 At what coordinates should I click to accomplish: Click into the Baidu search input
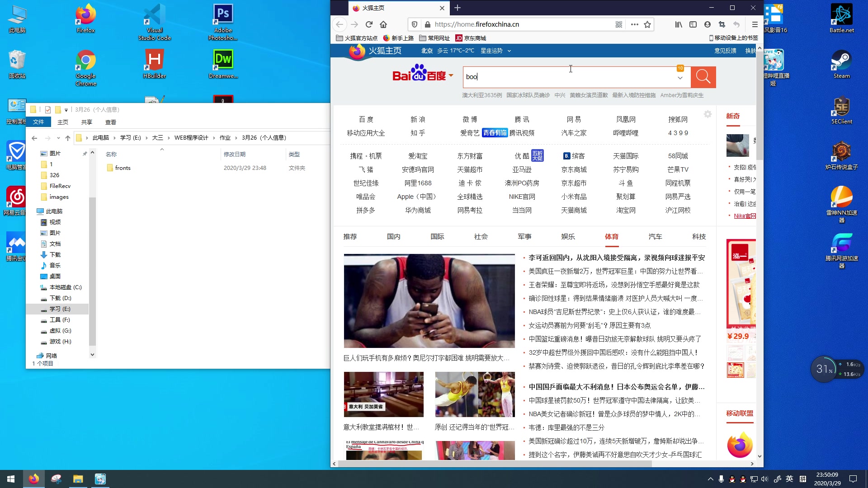pos(569,77)
